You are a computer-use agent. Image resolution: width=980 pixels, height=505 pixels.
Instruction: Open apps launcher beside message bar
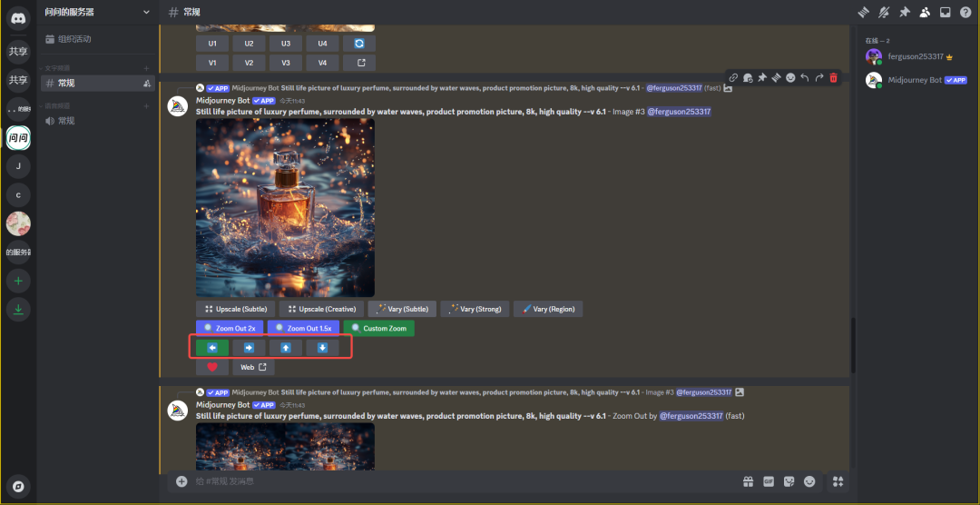(838, 481)
